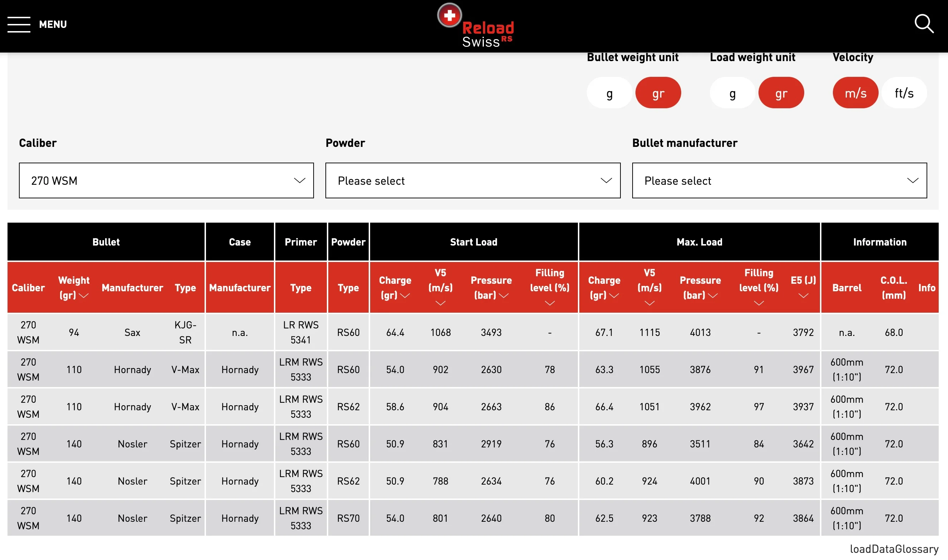The width and height of the screenshot is (948, 560).
Task: Click the Information group header
Action: coord(880,242)
